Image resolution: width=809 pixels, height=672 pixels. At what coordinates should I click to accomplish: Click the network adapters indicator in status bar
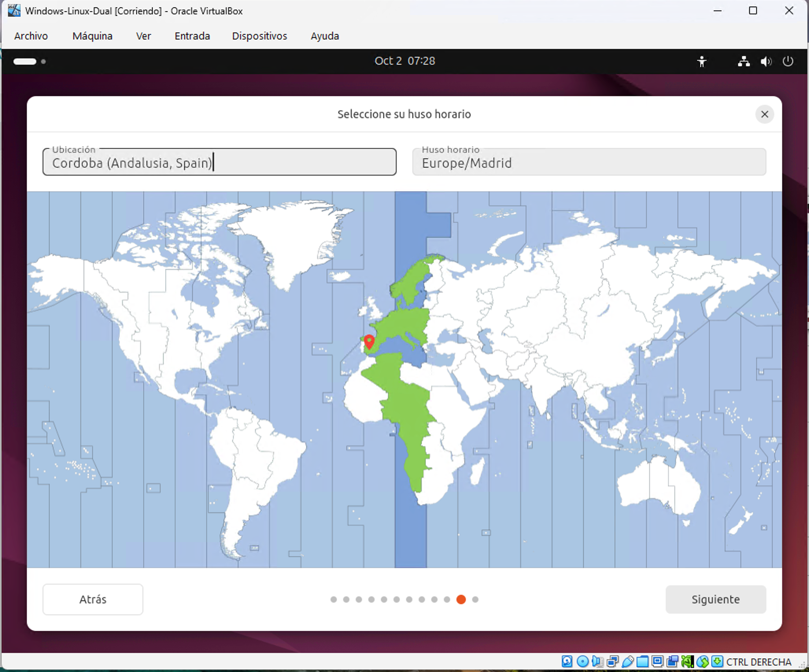[613, 661]
